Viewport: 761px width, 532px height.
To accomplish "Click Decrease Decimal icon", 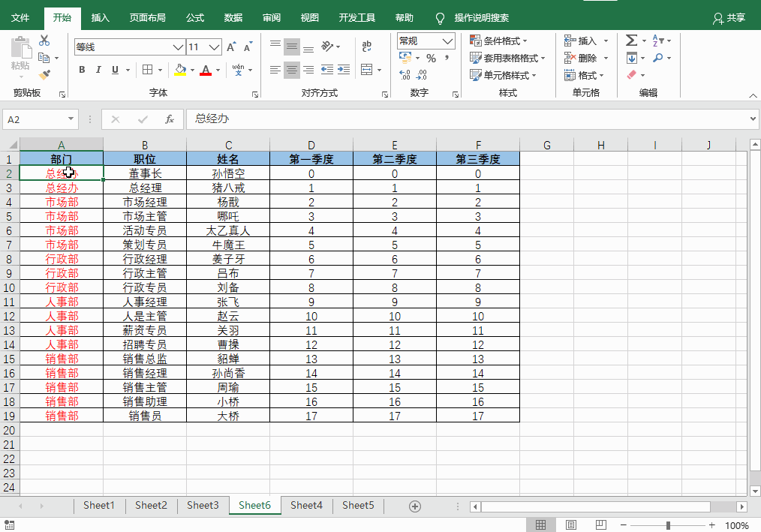I will tap(422, 75).
